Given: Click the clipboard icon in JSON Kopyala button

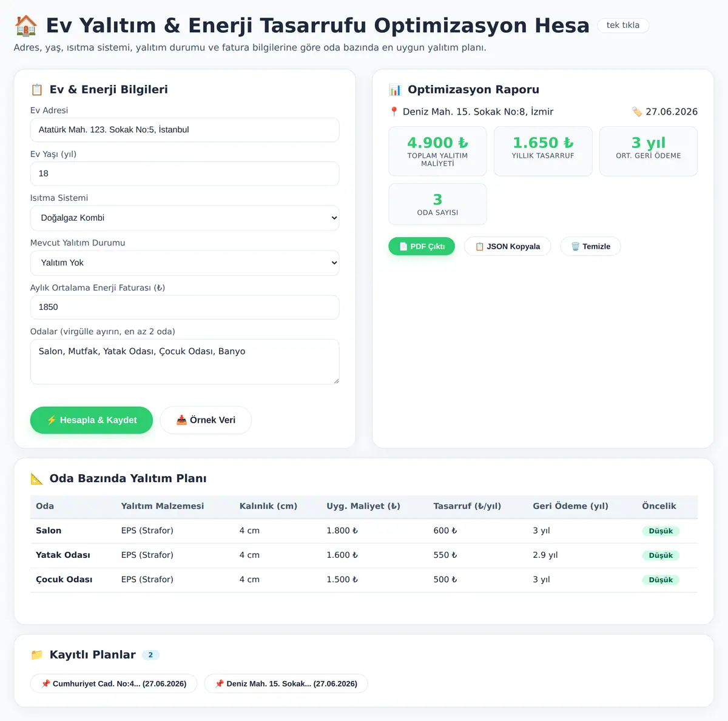Looking at the screenshot, I should coord(479,246).
